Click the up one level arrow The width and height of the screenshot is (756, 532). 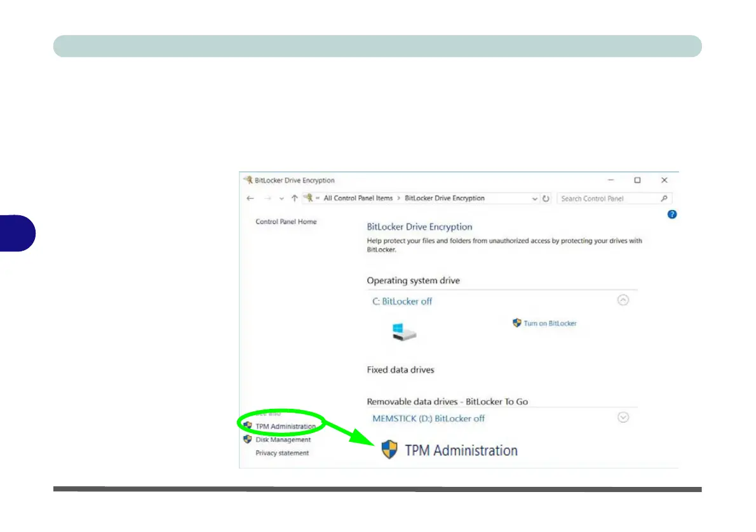coord(294,198)
